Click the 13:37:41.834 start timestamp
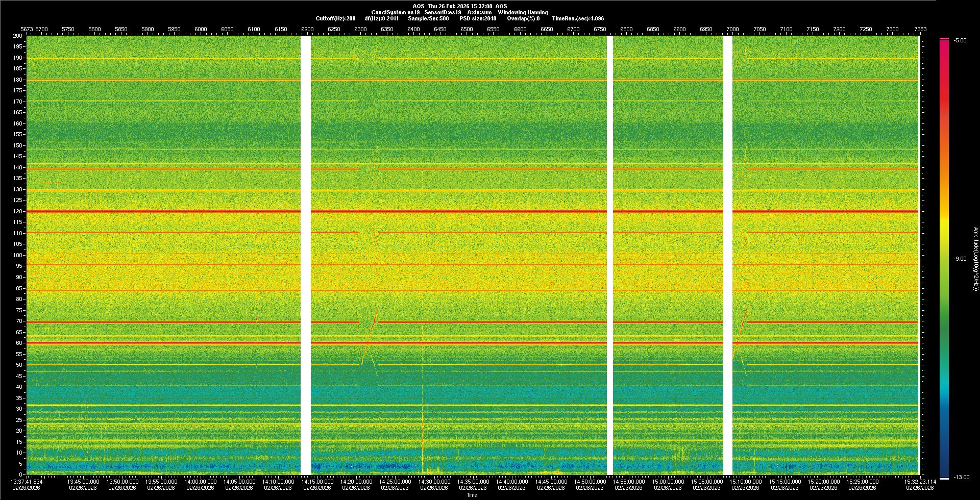Image resolution: width=980 pixels, height=500 pixels. tap(27, 481)
